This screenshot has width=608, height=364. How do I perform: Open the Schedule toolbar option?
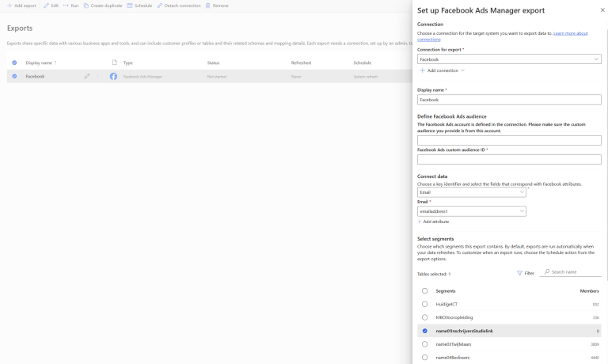click(x=139, y=6)
